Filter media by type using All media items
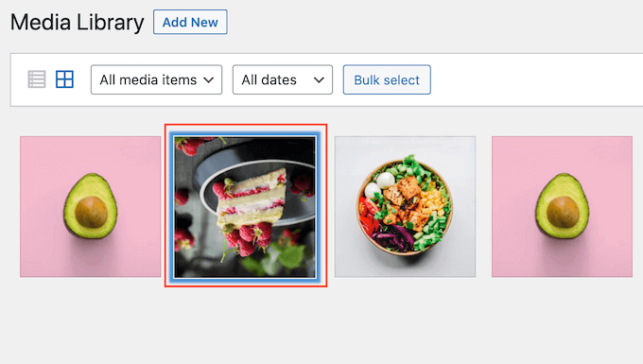The height and width of the screenshot is (364, 643). (x=157, y=79)
